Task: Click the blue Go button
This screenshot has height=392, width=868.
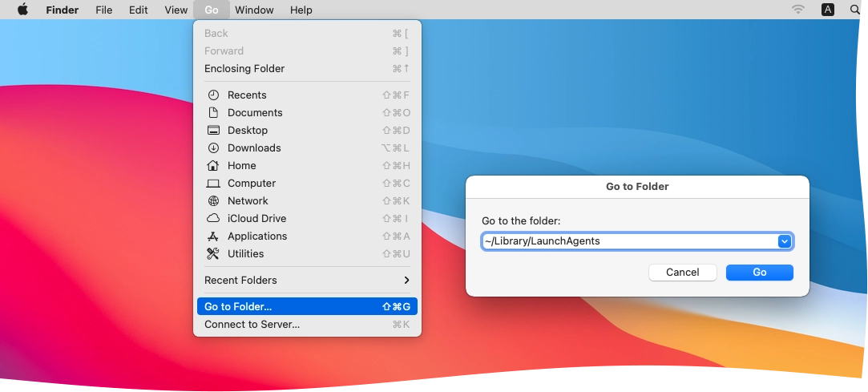Action: (760, 273)
